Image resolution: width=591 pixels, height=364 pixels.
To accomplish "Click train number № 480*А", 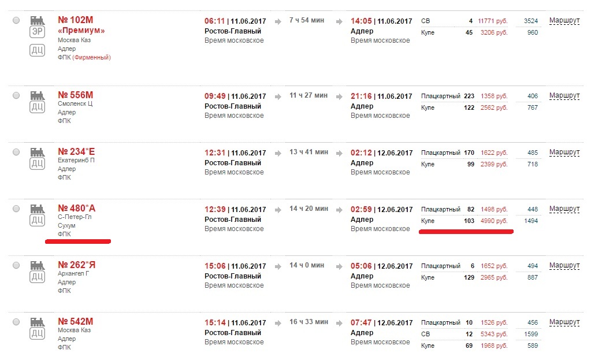I will coord(77,208).
